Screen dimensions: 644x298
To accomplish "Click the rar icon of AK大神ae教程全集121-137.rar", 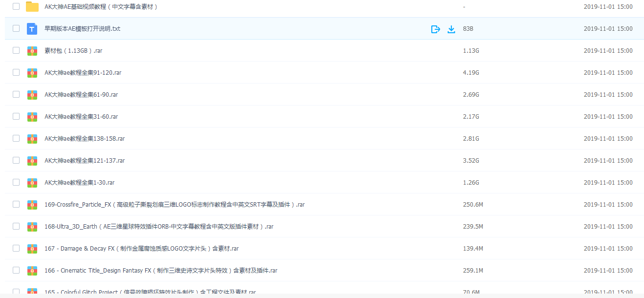I will coord(32,161).
